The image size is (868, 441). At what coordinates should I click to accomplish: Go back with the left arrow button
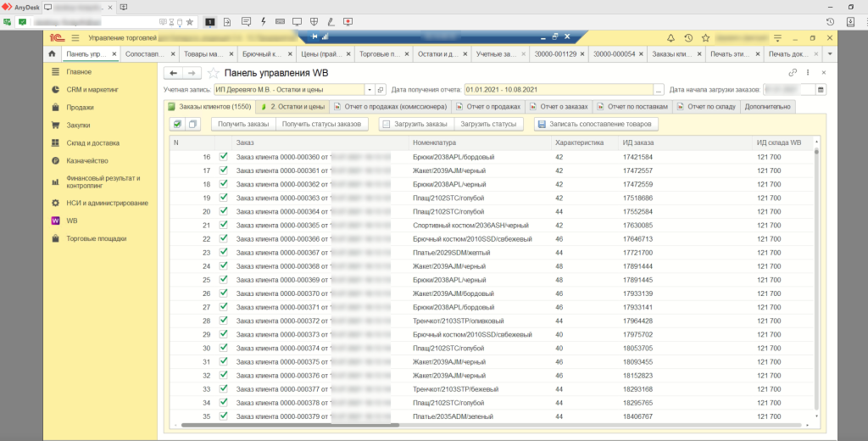(x=174, y=73)
